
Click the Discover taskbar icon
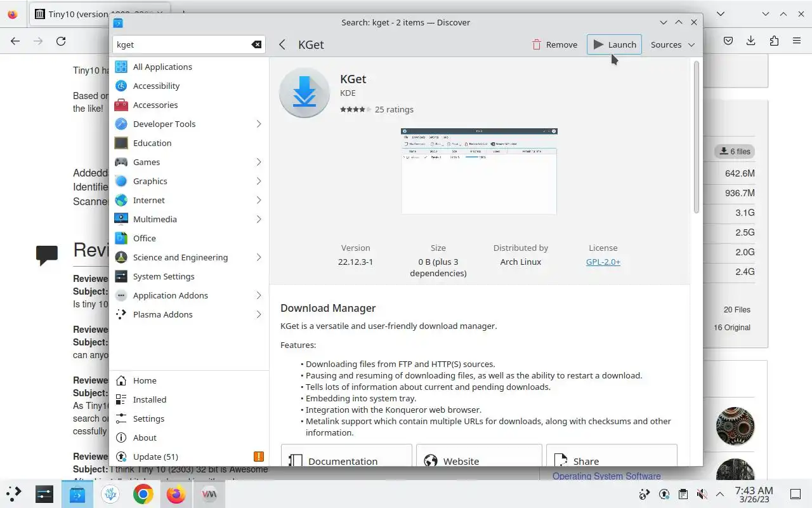coord(77,494)
